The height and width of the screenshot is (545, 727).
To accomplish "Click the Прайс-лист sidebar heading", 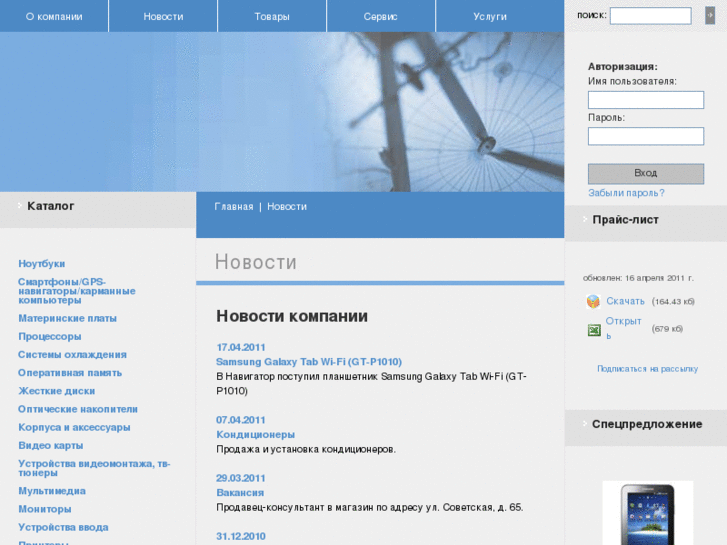I will 625,220.
